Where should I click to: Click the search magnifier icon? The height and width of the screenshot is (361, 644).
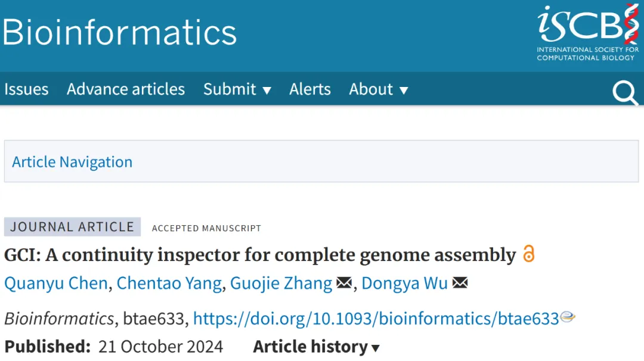coord(625,93)
